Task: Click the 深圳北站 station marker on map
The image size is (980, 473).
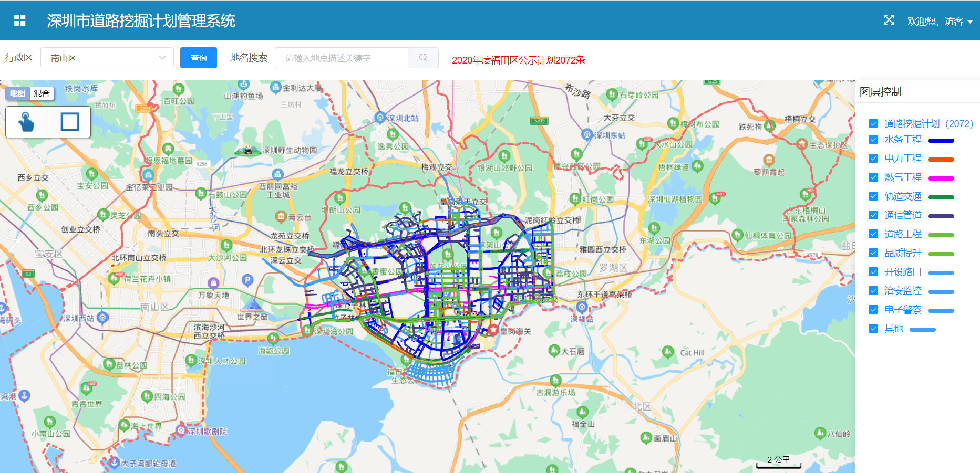Action: pyautogui.click(x=380, y=117)
